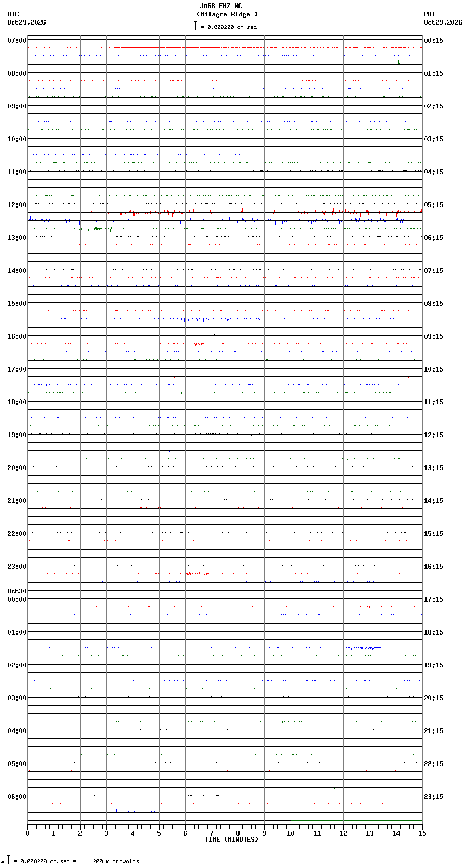Click the 20:15 PDT time label
This screenshot has height=868, width=466.
click(x=434, y=698)
